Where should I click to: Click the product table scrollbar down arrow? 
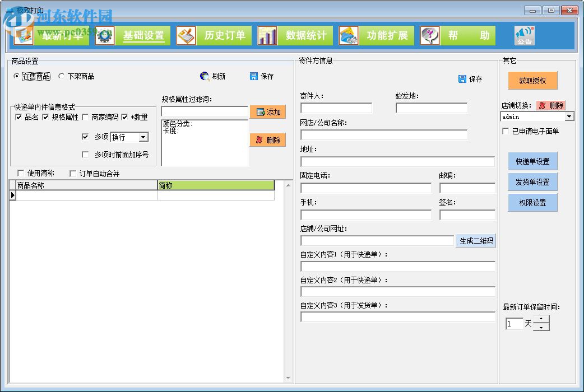pos(288,378)
